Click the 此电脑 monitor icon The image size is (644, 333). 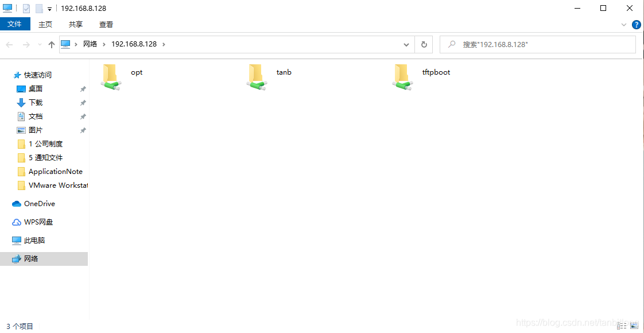(17, 240)
